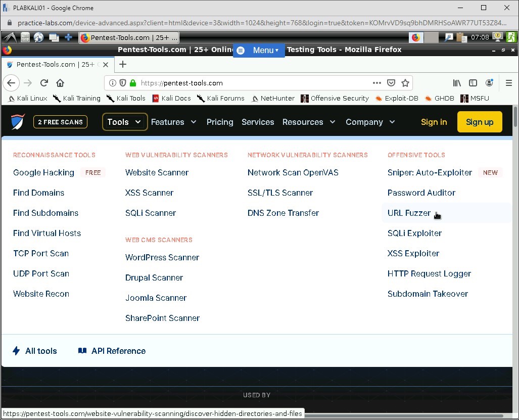Open the SQLi Scanner tool link
Image resolution: width=519 pixels, height=420 pixels.
[x=151, y=213]
